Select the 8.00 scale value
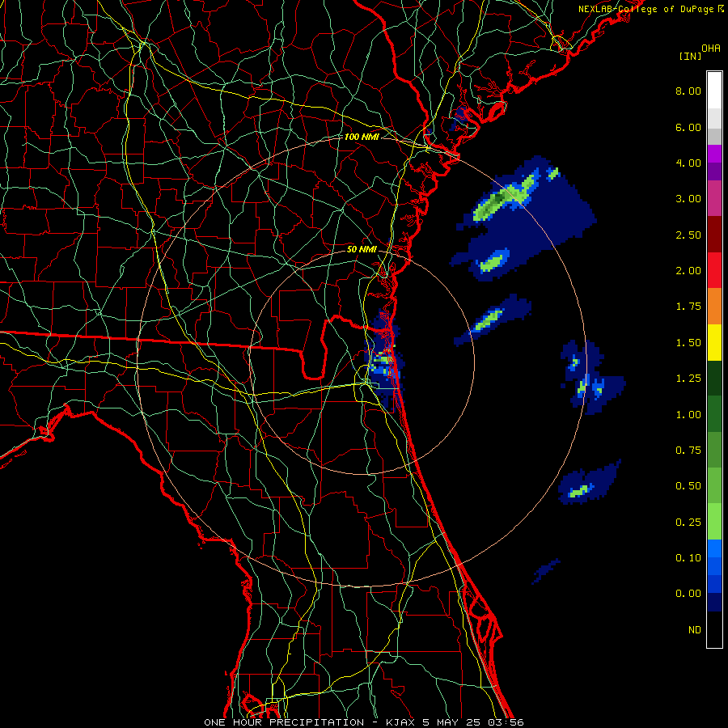The image size is (728, 728). point(688,91)
